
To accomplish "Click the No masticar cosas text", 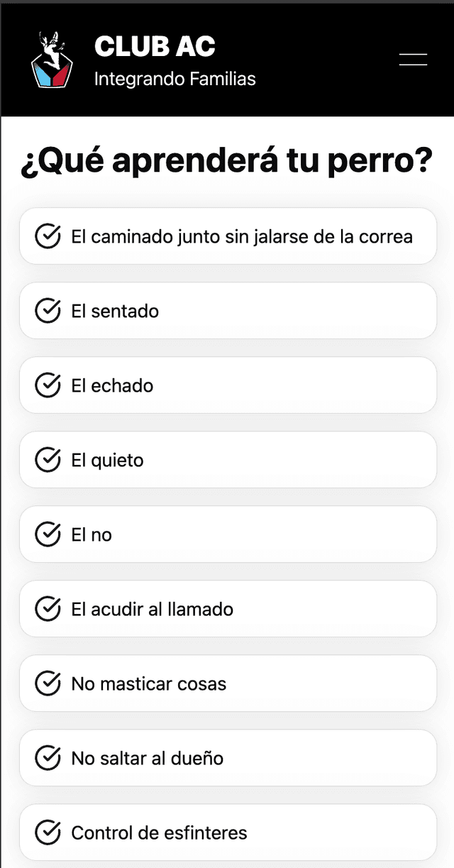I will coord(148,683).
